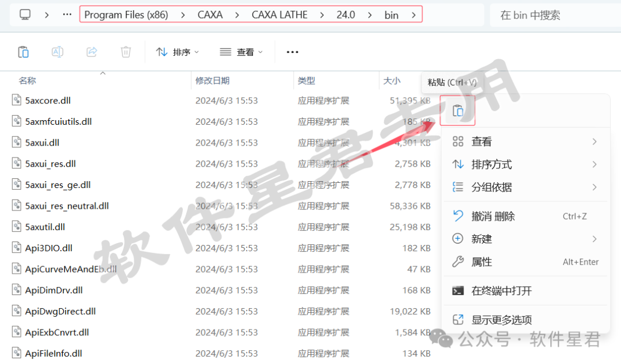The width and height of the screenshot is (621, 364).
Task: Select file name Api3DIO.dll
Action: pyautogui.click(x=49, y=248)
